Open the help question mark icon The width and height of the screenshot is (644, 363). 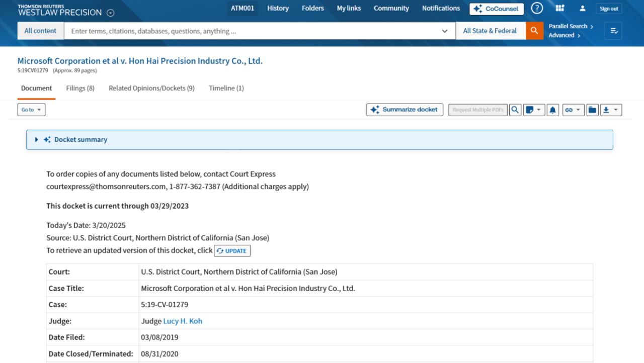point(537,9)
